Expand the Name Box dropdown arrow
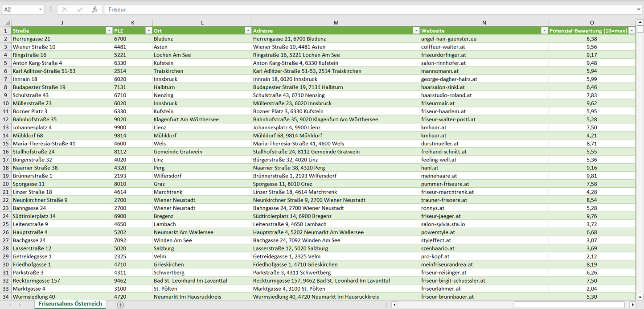The width and height of the screenshot is (644, 309). pyautogui.click(x=40, y=9)
